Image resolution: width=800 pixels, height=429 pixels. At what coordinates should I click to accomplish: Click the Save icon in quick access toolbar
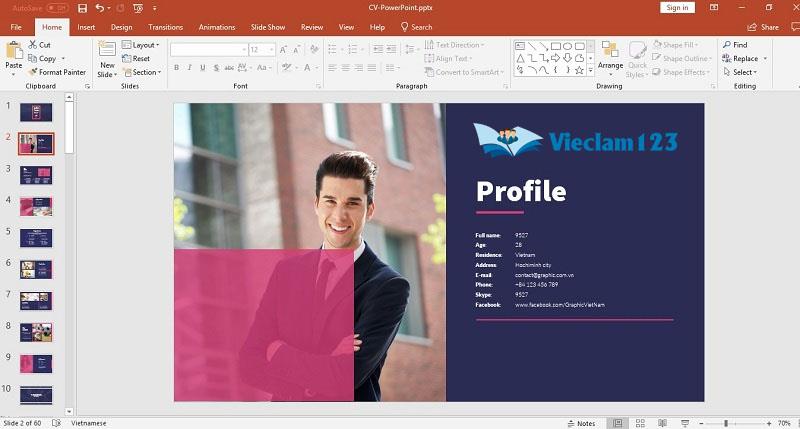[82, 8]
